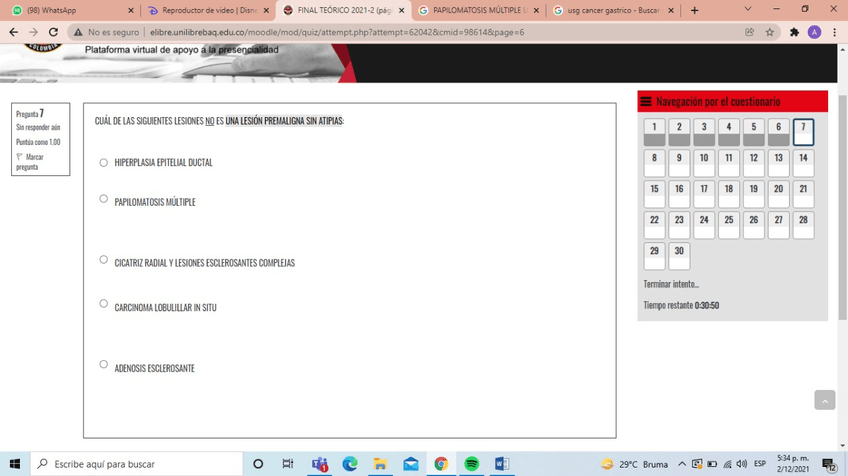Open the weather widget 29°C Bruma

(x=634, y=464)
